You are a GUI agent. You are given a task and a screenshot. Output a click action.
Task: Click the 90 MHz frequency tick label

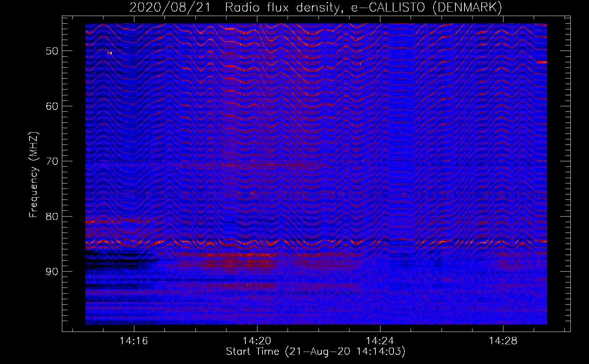point(52,272)
